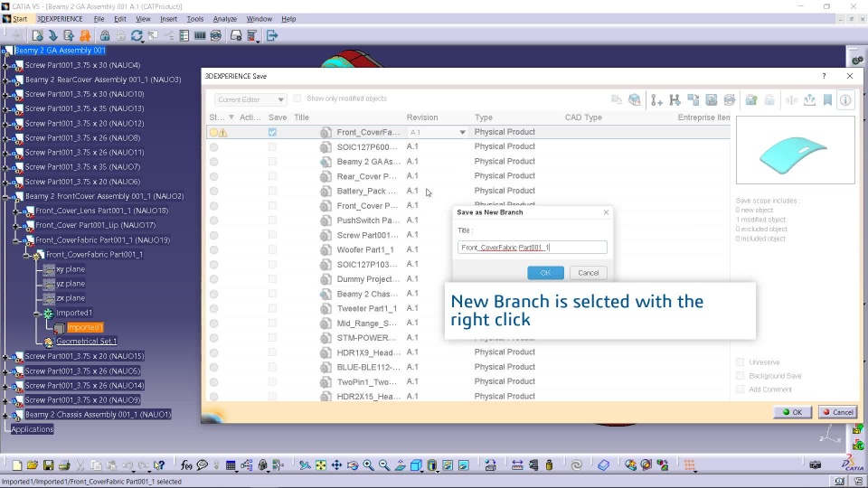Click the Print icon in bottom toolbar
The height and width of the screenshot is (488, 868).
coord(64,465)
